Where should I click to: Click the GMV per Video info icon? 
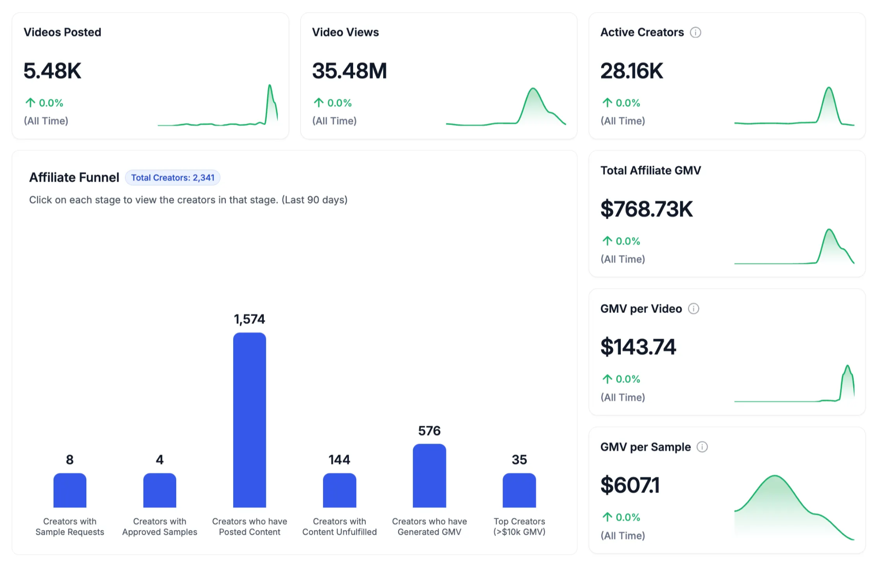[x=693, y=309]
